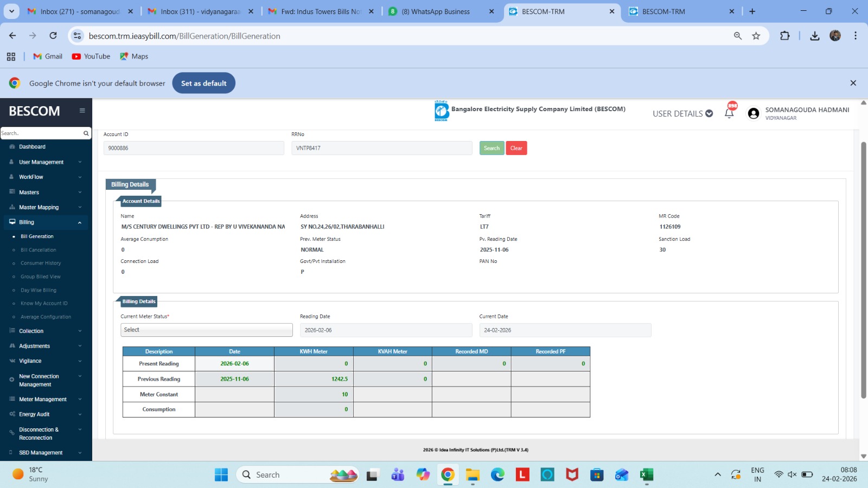Open Excel from the Windows taskbar

point(646,475)
